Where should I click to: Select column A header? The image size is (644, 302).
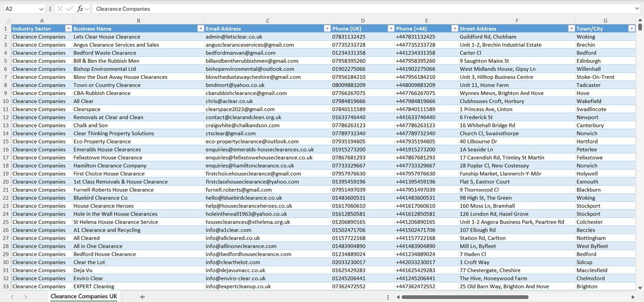click(x=42, y=21)
